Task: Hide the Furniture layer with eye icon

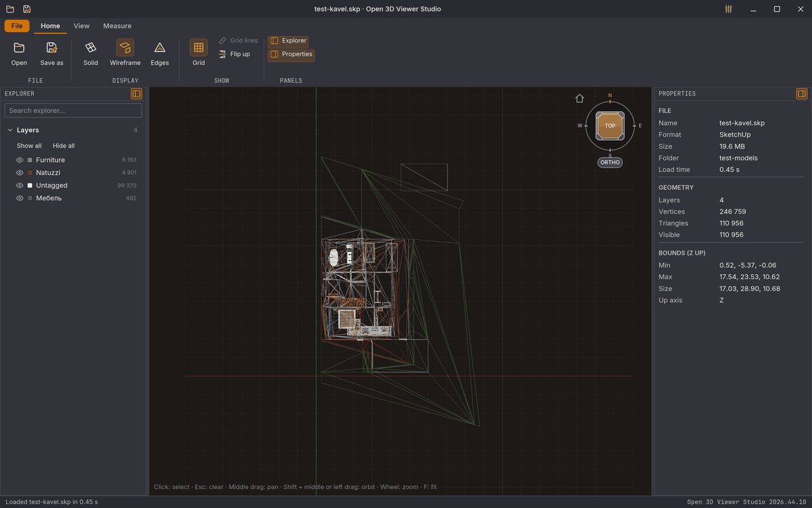Action: point(20,160)
